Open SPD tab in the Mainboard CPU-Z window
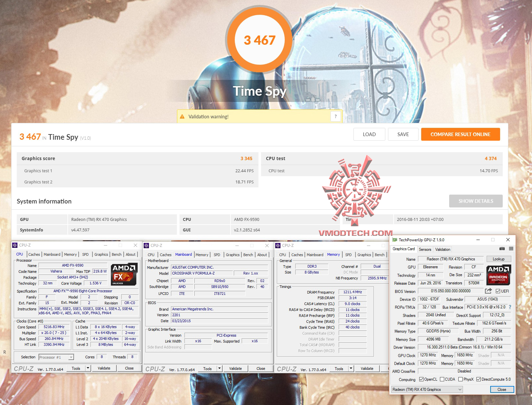This screenshot has width=532, height=405. point(217,255)
